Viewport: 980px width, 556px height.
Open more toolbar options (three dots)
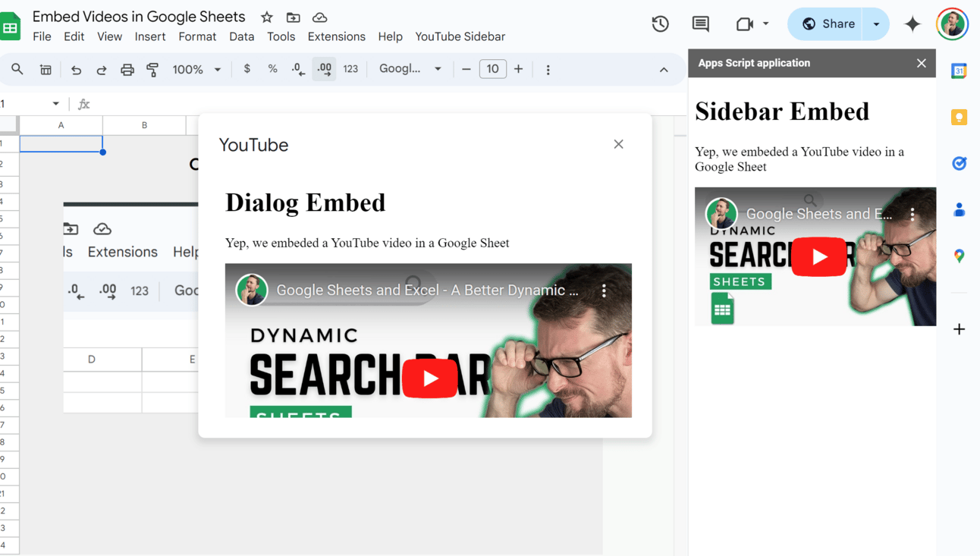tap(548, 69)
